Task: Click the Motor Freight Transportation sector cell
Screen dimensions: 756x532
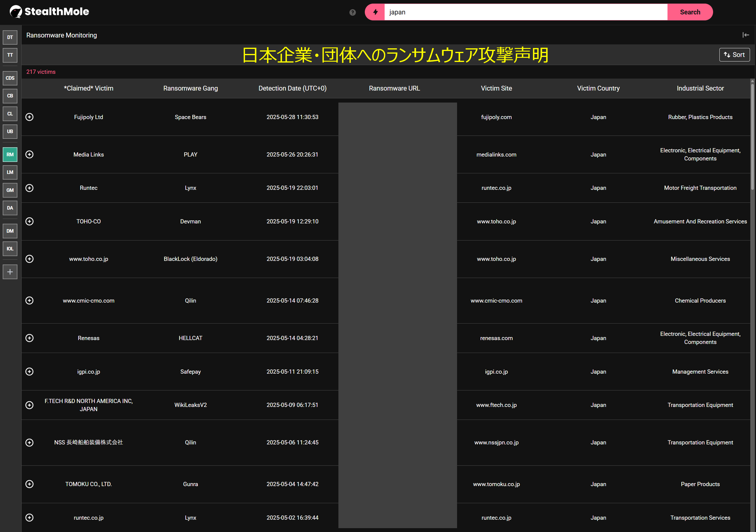Action: click(x=700, y=188)
